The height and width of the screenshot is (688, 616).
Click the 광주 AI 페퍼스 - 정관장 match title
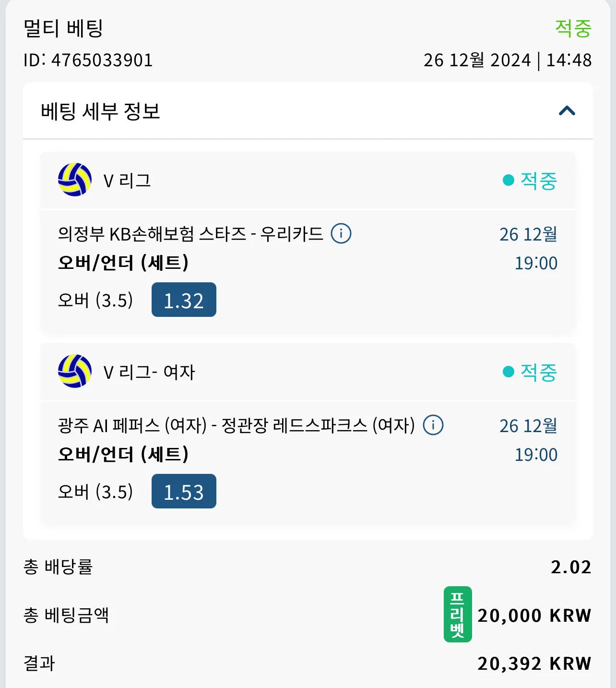236,425
